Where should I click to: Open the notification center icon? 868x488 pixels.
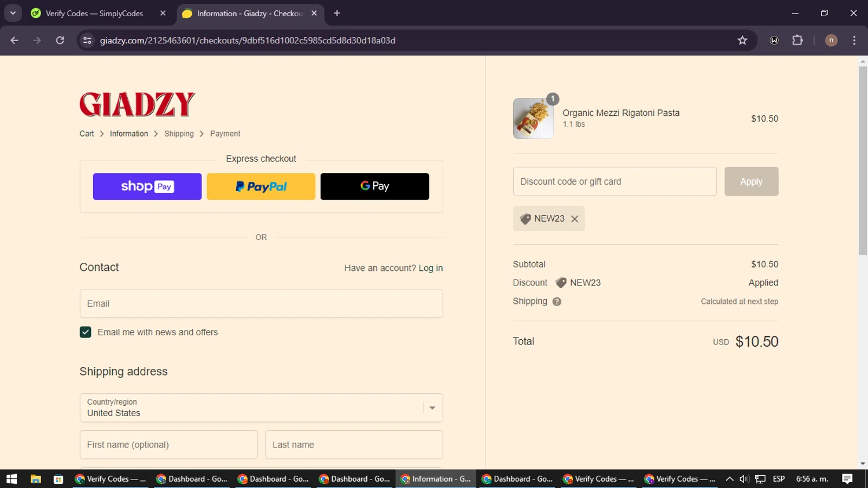847,479
